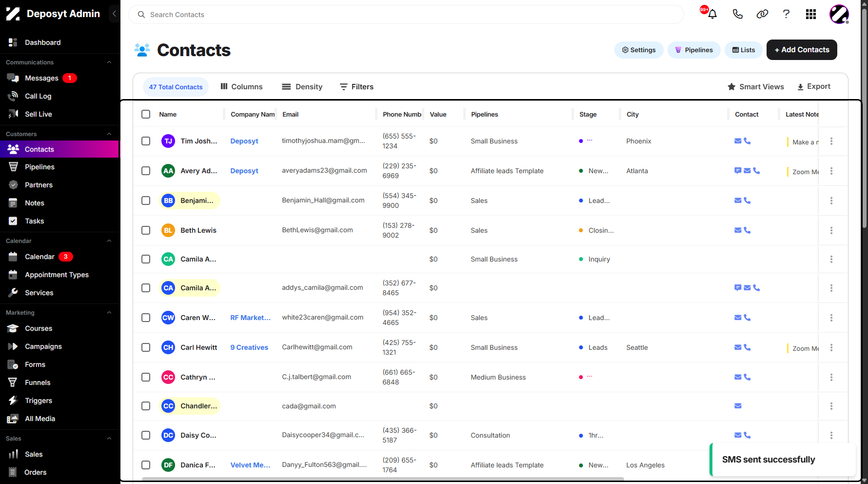
Task: Check the box for Carl Hewitt
Action: [146, 347]
